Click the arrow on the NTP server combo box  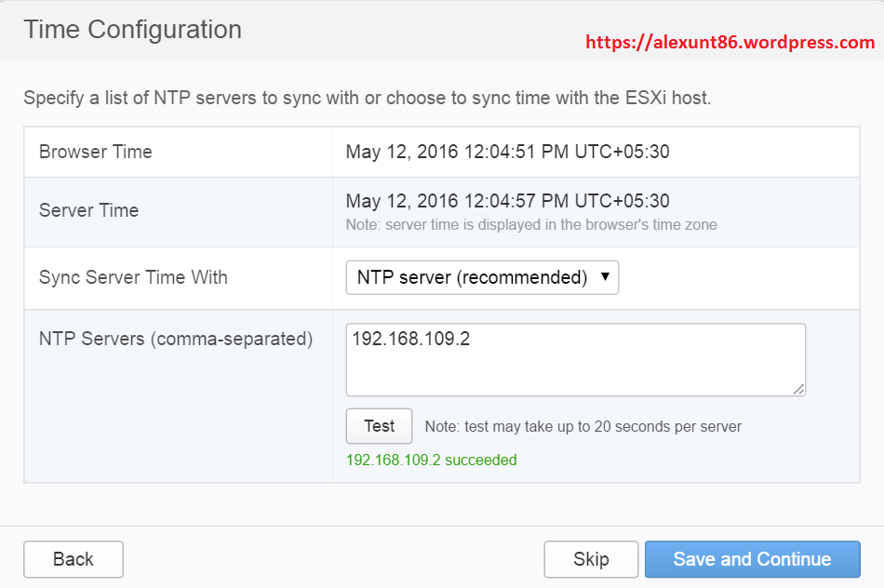605,276
